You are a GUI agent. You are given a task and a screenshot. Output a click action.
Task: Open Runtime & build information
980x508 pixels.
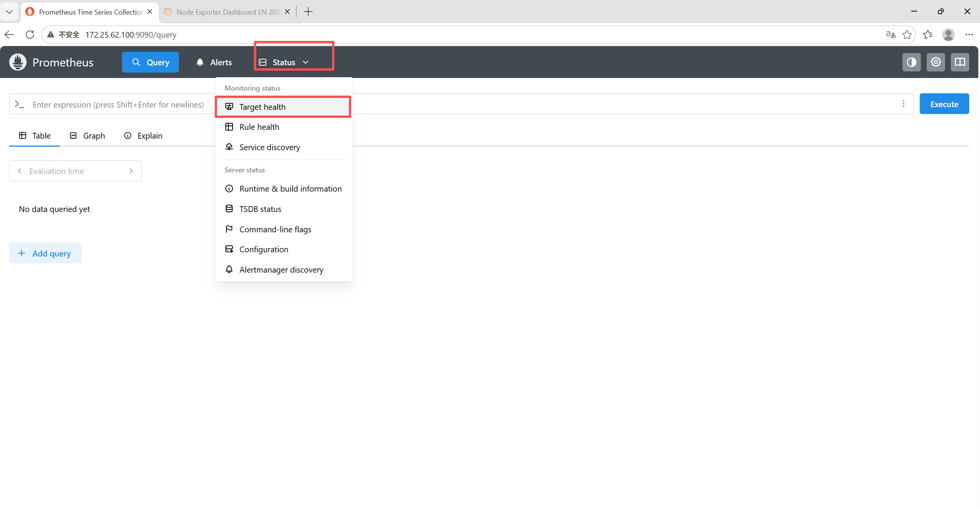pyautogui.click(x=283, y=189)
